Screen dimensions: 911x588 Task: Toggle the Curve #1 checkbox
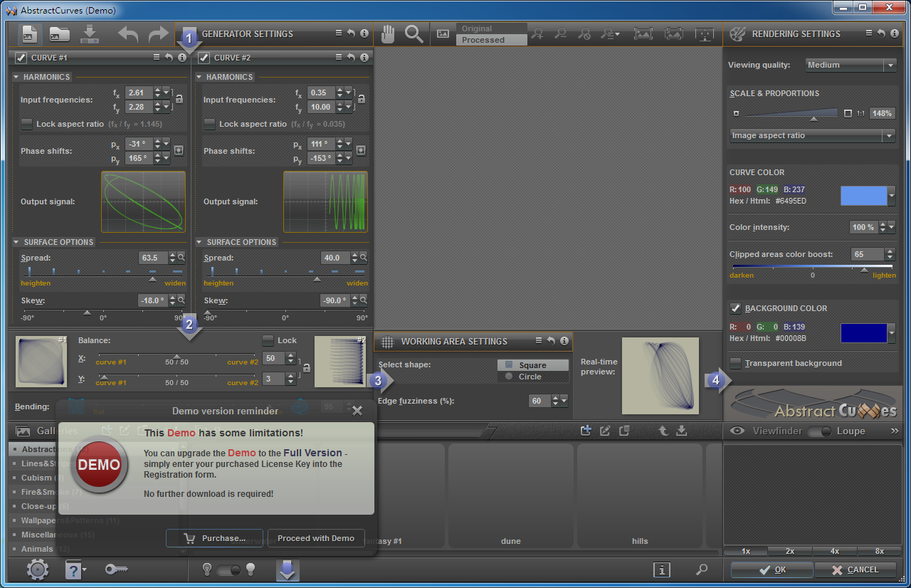click(21, 58)
